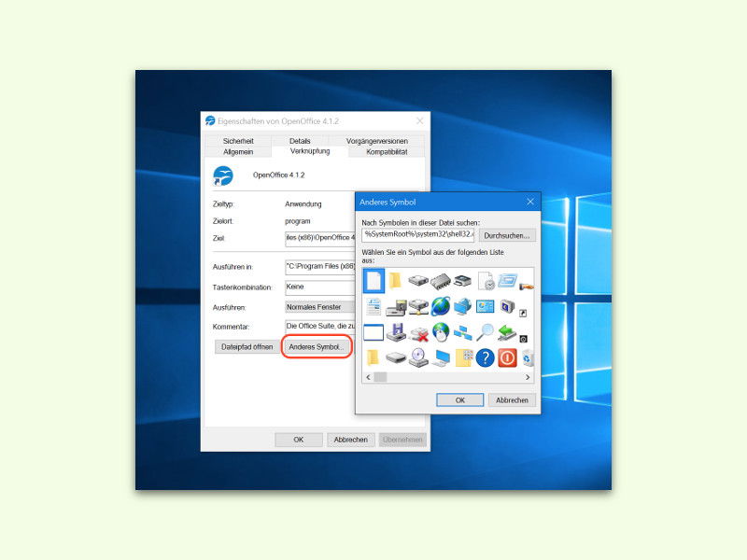Select the laptop computer icon
The width and height of the screenshot is (747, 560).
click(441, 358)
